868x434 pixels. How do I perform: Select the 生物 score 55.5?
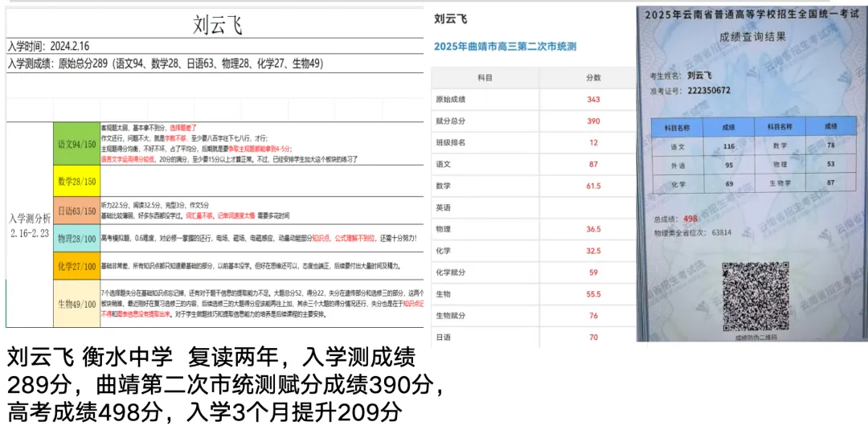593,294
